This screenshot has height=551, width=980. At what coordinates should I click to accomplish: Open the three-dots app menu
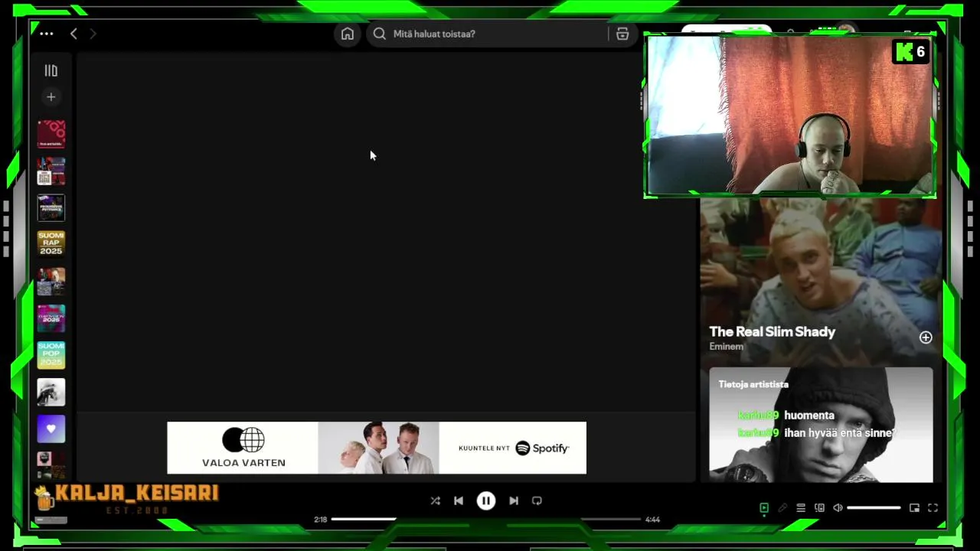(x=47, y=34)
